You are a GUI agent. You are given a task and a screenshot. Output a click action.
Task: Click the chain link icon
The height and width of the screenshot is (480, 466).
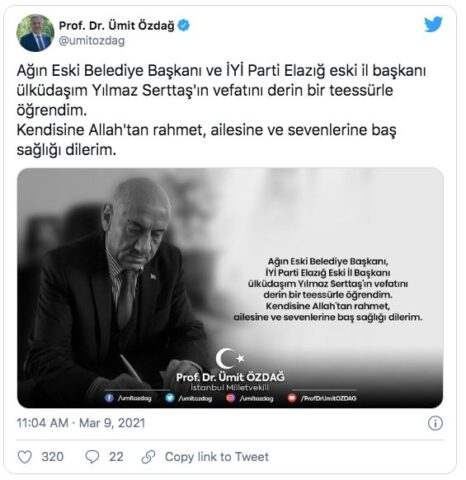click(148, 457)
